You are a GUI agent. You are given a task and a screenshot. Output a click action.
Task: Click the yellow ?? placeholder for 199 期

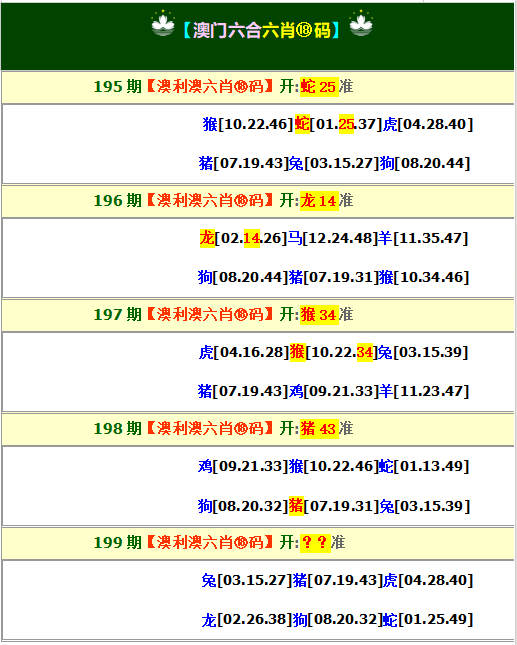coord(315,543)
